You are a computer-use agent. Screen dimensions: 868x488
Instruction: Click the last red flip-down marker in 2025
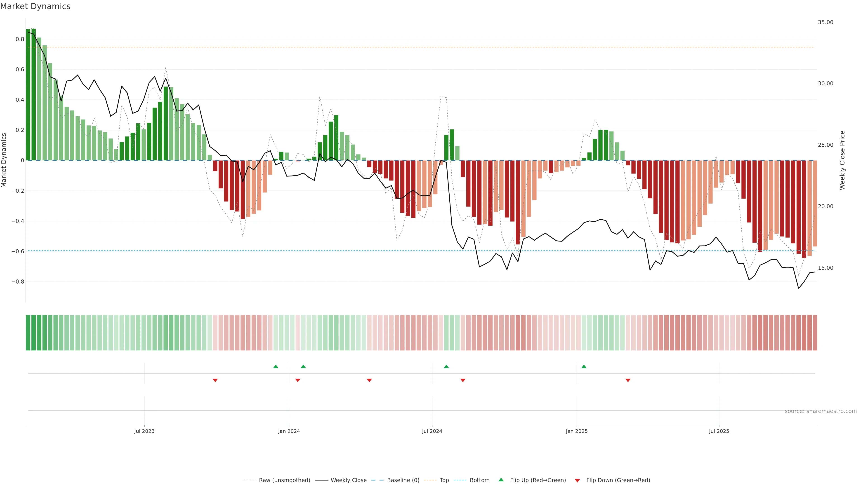pyautogui.click(x=628, y=380)
